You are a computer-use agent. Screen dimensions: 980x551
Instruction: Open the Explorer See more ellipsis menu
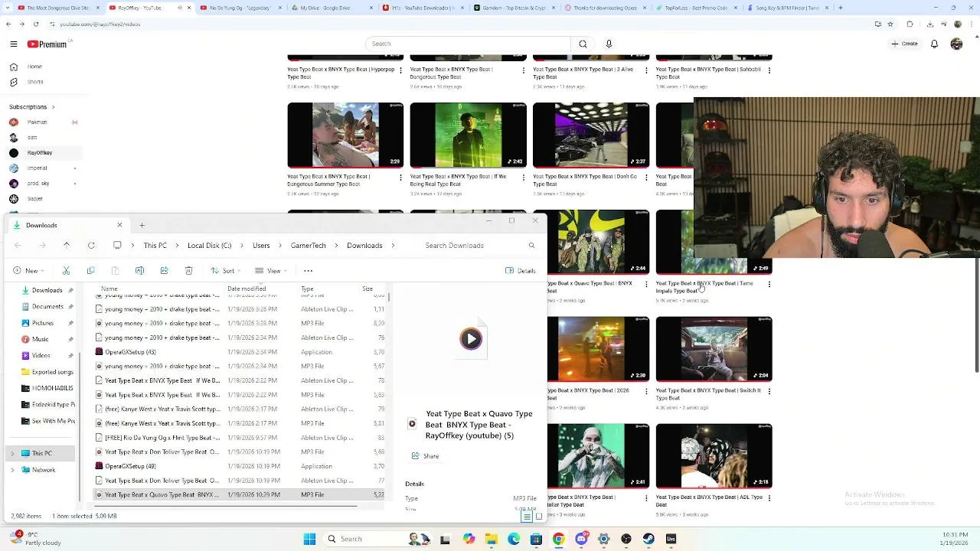tap(308, 271)
